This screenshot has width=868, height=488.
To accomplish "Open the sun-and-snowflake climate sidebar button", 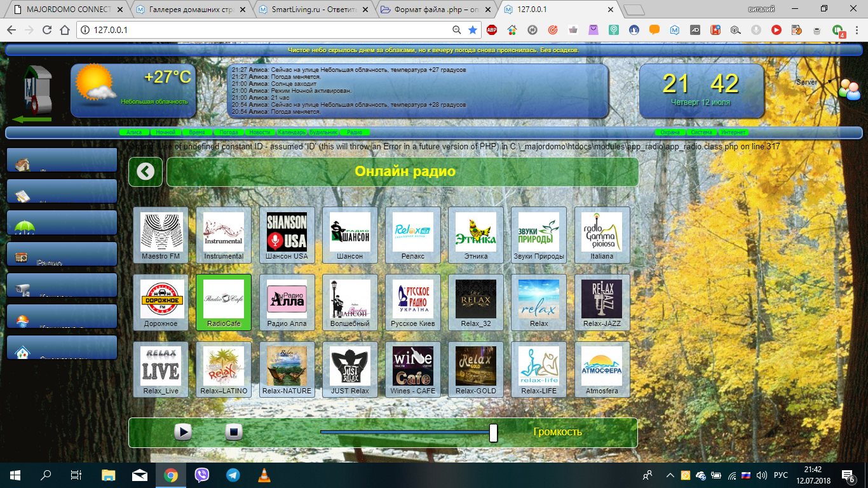I will tap(62, 316).
